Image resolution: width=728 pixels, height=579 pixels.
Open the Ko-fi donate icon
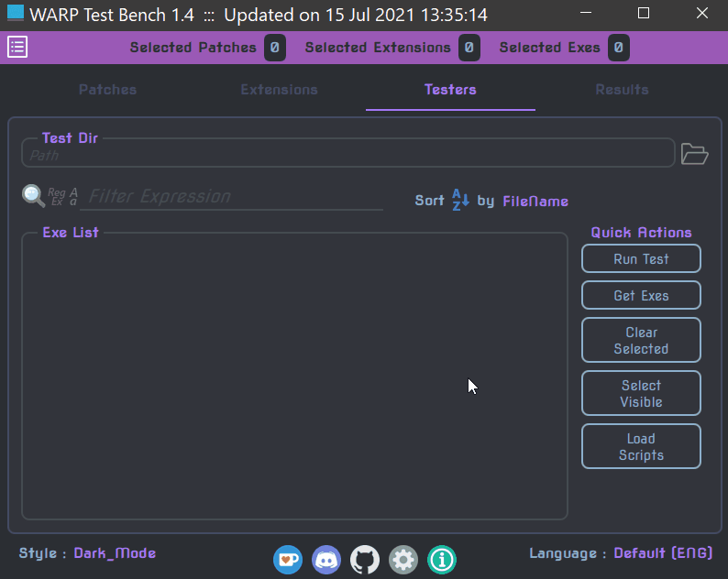point(288,560)
